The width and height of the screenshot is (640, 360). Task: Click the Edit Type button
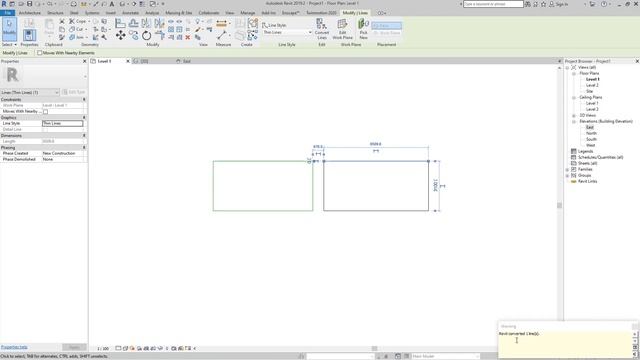[x=74, y=92]
